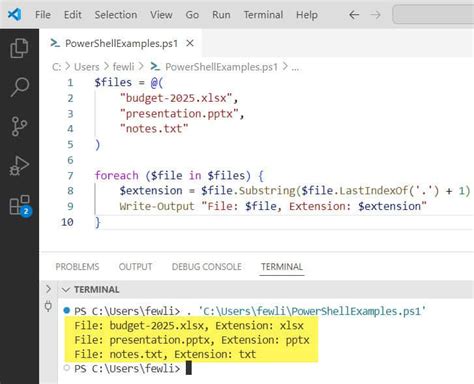The width and height of the screenshot is (474, 384).
Task: Click terminal output line for budget-2025.xlsx
Action: (189, 326)
